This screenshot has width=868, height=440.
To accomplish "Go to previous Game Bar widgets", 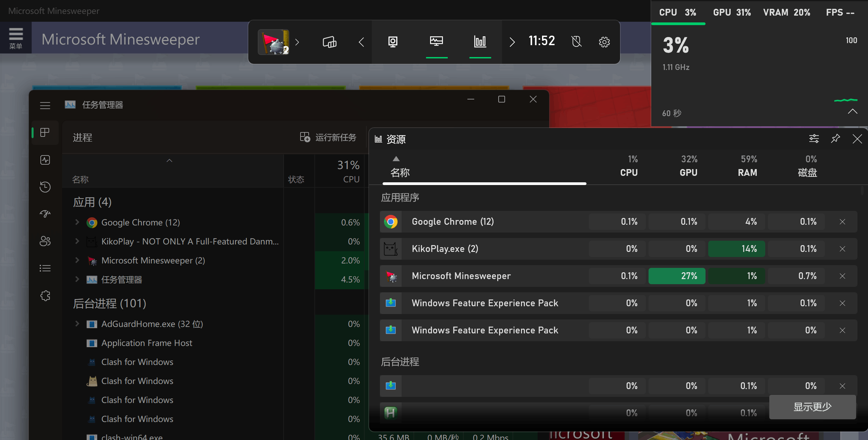I will point(362,42).
